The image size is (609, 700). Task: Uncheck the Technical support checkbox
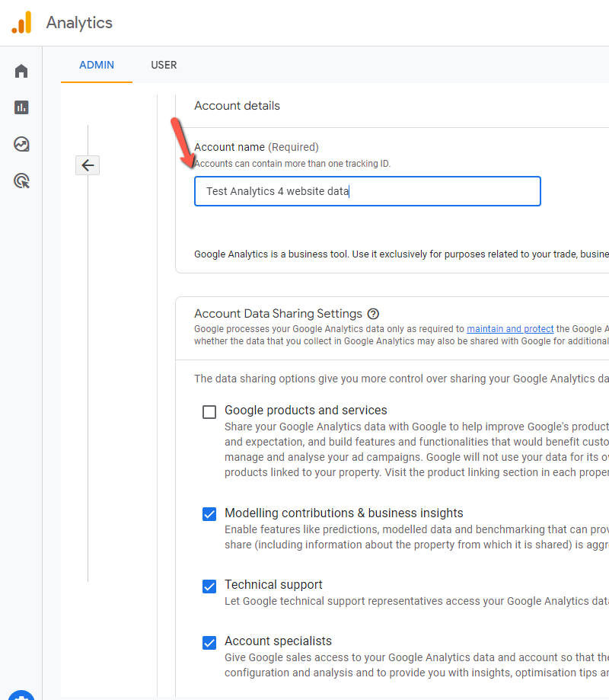209,586
